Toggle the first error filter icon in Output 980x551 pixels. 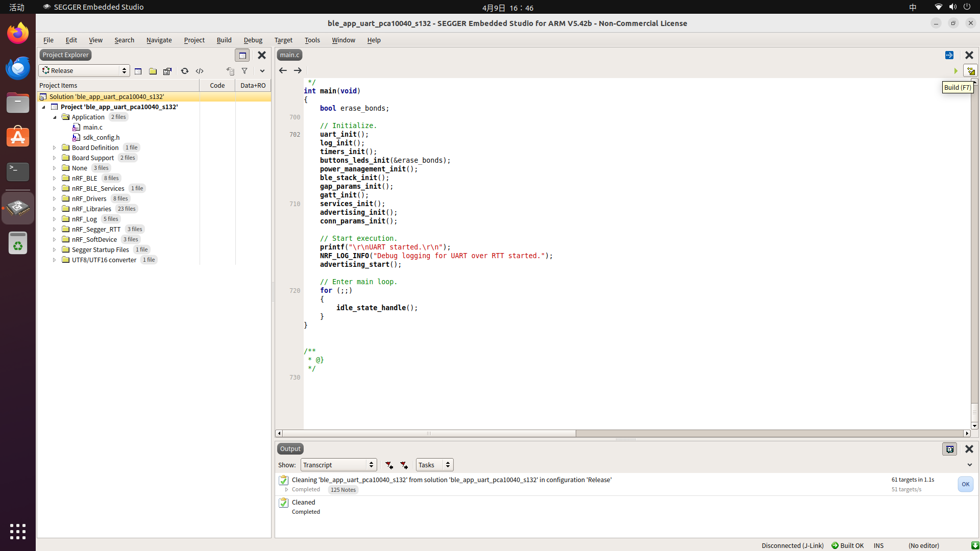click(389, 465)
